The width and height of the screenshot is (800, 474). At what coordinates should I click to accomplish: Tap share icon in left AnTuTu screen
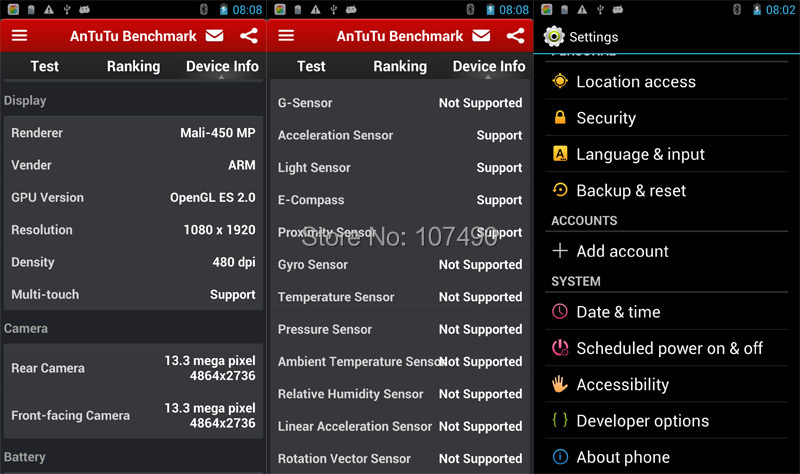[249, 35]
